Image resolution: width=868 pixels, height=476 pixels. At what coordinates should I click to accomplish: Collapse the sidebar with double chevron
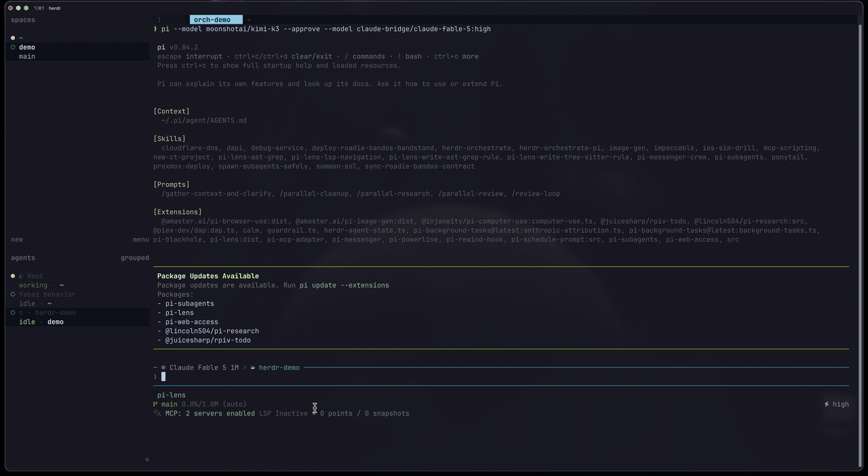tap(146, 460)
